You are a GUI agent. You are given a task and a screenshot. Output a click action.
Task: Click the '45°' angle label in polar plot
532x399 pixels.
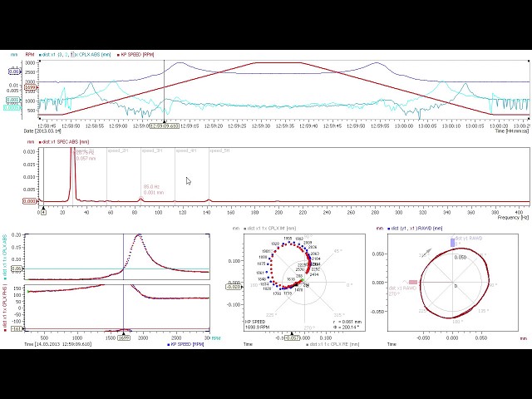[338, 251]
